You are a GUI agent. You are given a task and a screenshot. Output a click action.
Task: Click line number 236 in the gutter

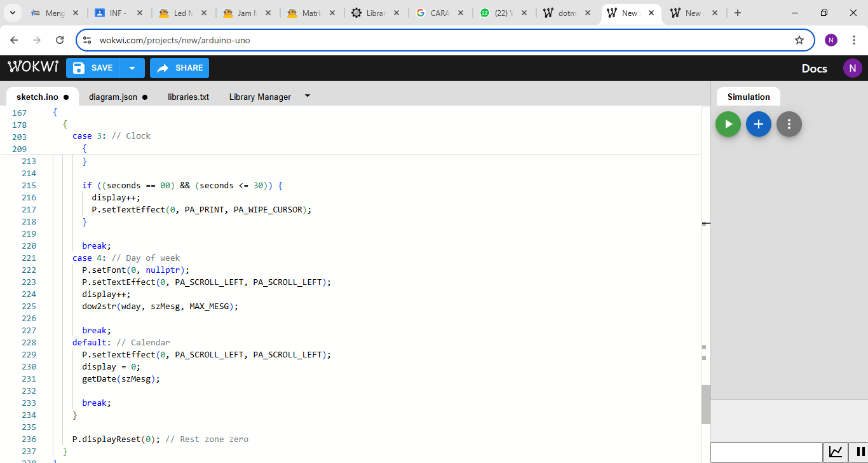tap(29, 439)
